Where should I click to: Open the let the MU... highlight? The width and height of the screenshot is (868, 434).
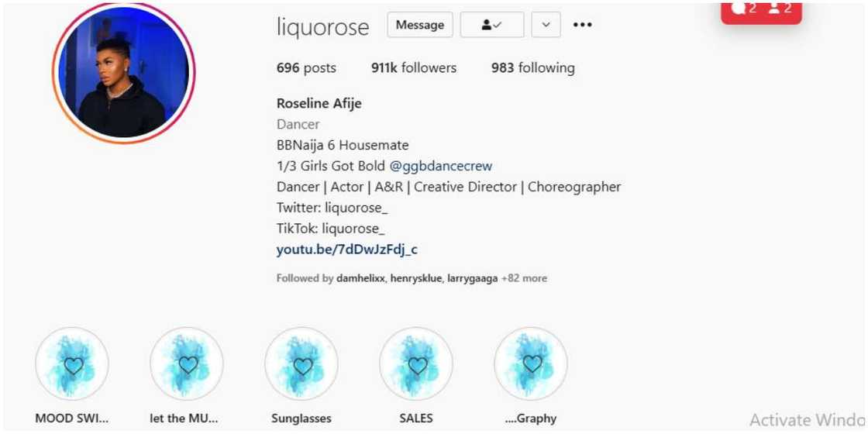tap(187, 363)
